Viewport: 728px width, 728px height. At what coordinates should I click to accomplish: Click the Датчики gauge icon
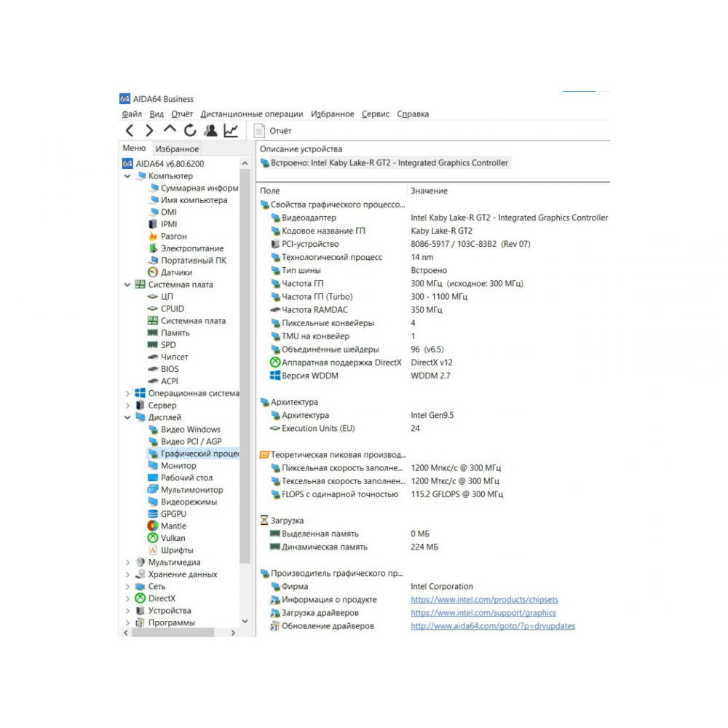(x=153, y=272)
